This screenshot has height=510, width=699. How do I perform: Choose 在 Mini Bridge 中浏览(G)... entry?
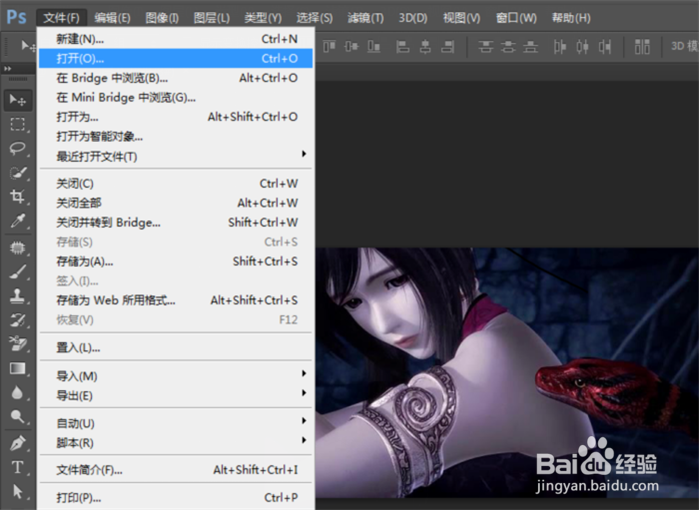176,97
